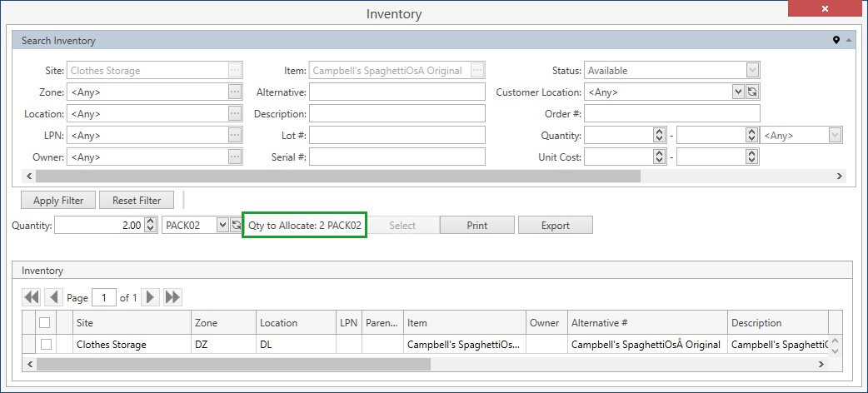Sort by the Owner column header
This screenshot has width=868, height=393.
pos(546,323)
